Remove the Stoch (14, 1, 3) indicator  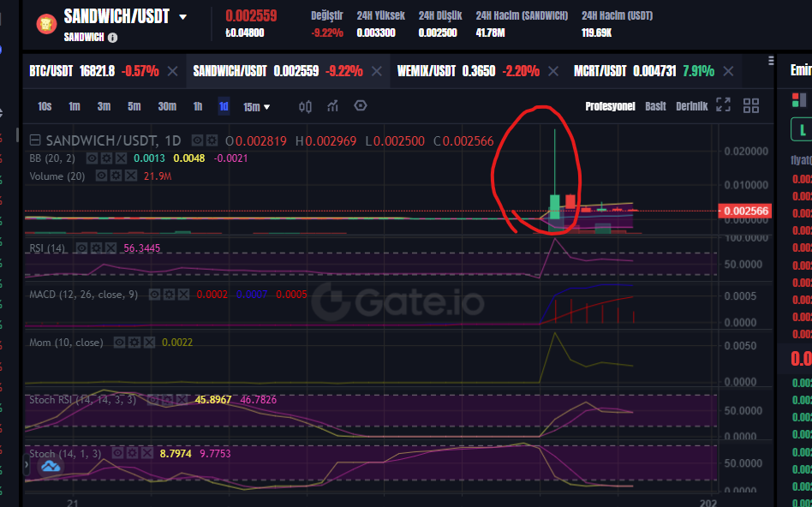point(147,454)
